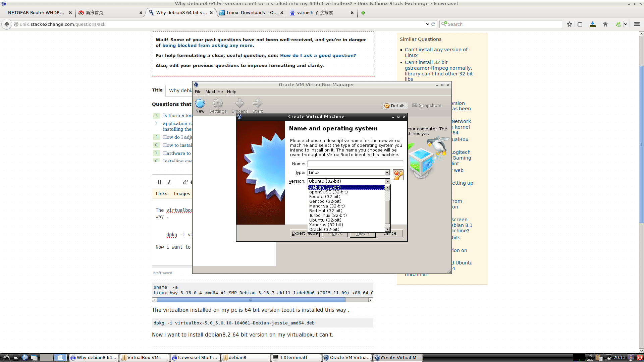The image size is (644, 362).
Task: Apply italic formatting in the question editor
Action: pos(169,182)
